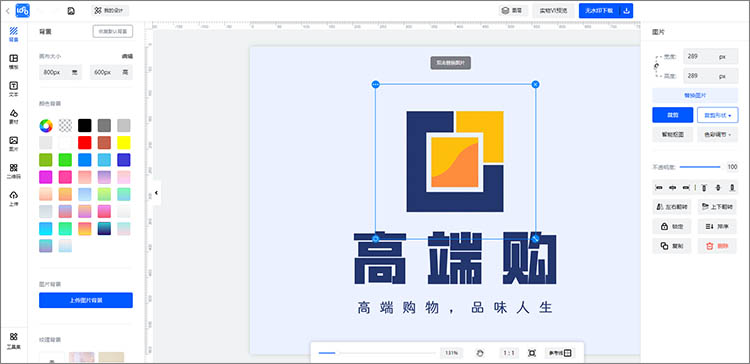This screenshot has width=750, height=364.
Task: Click the no-watermark download button
Action: click(599, 11)
